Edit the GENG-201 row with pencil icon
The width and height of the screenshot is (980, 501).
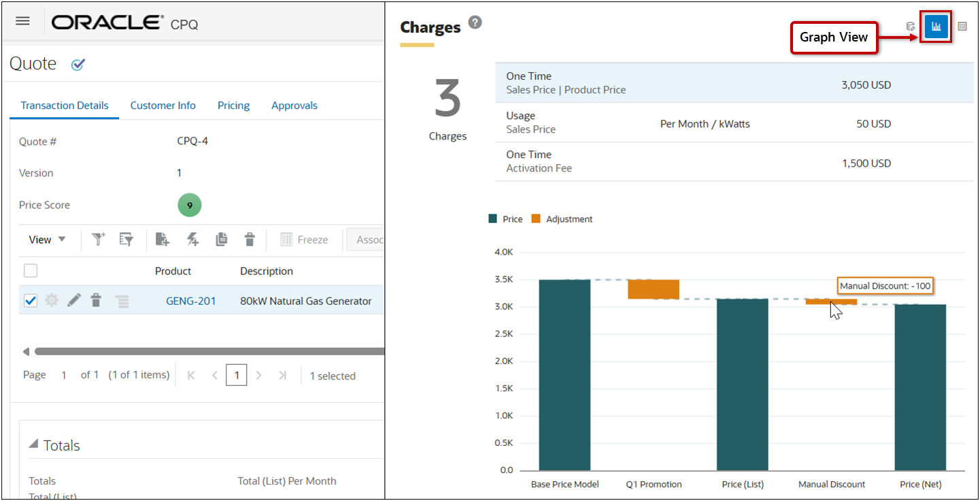click(74, 300)
